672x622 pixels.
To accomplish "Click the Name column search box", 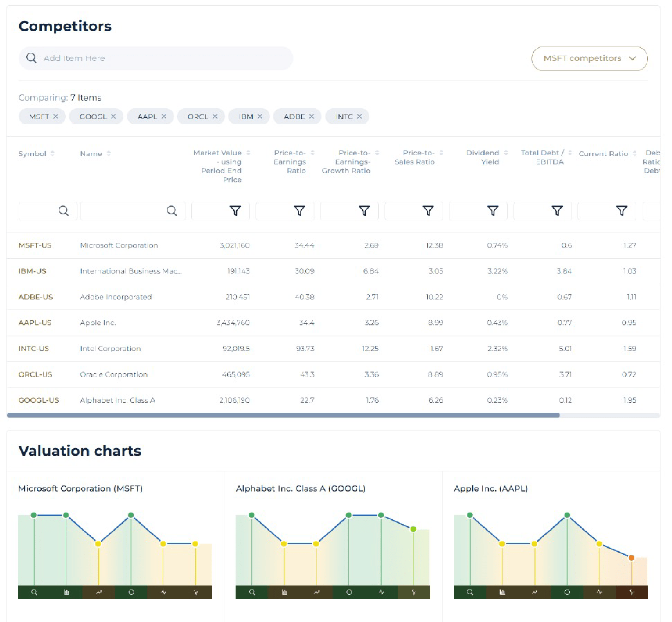I will tap(132, 211).
